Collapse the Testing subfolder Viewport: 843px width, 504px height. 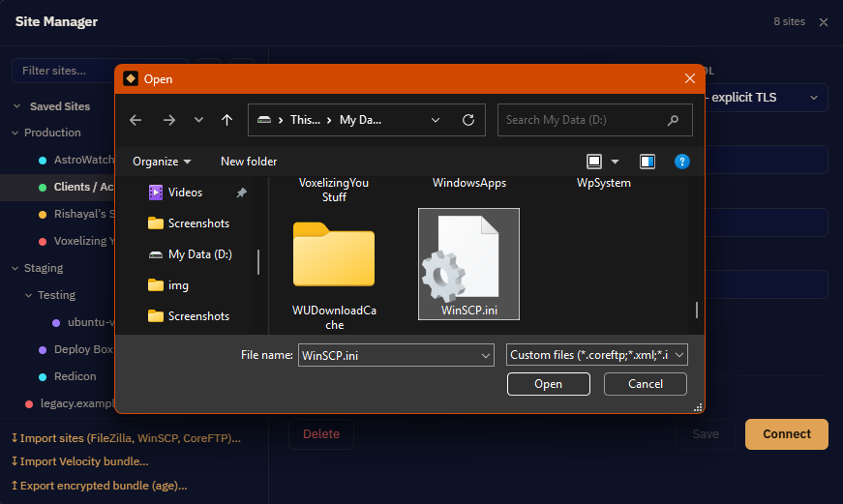[28, 295]
